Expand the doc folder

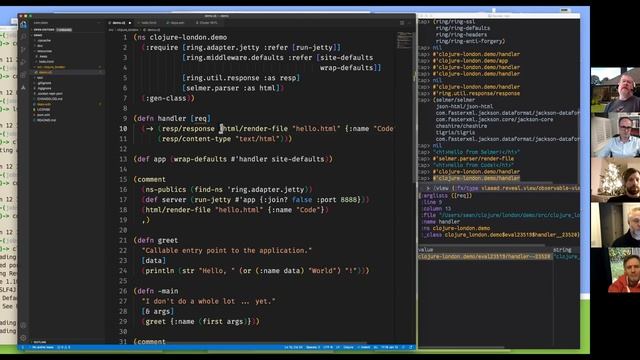click(40, 46)
